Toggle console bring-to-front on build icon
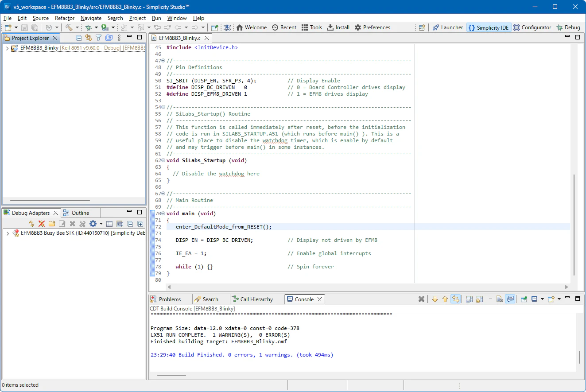The image size is (586, 392). click(x=510, y=299)
